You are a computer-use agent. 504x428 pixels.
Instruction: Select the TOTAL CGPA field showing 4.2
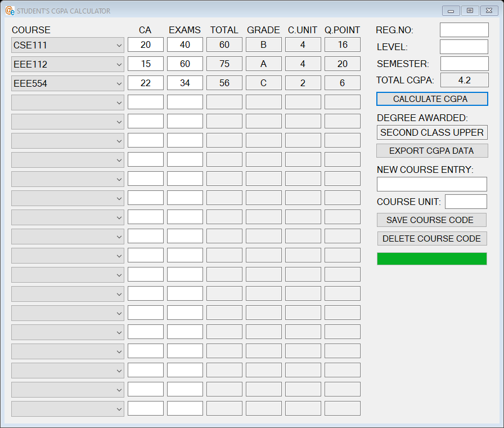(x=465, y=80)
